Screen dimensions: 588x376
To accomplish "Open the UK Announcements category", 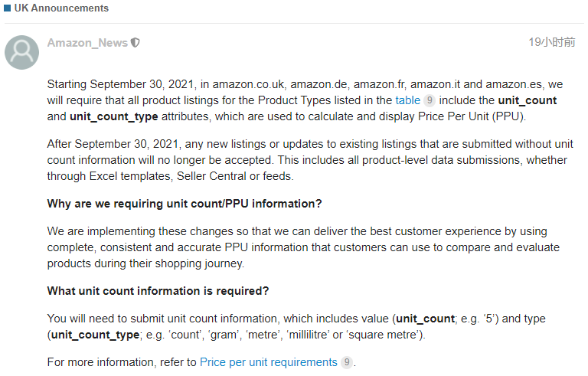I will point(61,8).
